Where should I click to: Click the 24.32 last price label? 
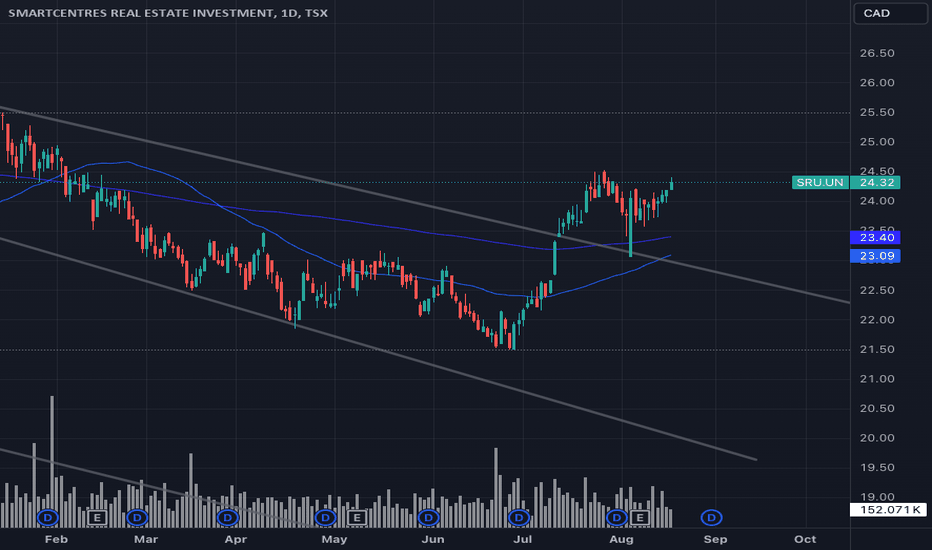[876, 183]
